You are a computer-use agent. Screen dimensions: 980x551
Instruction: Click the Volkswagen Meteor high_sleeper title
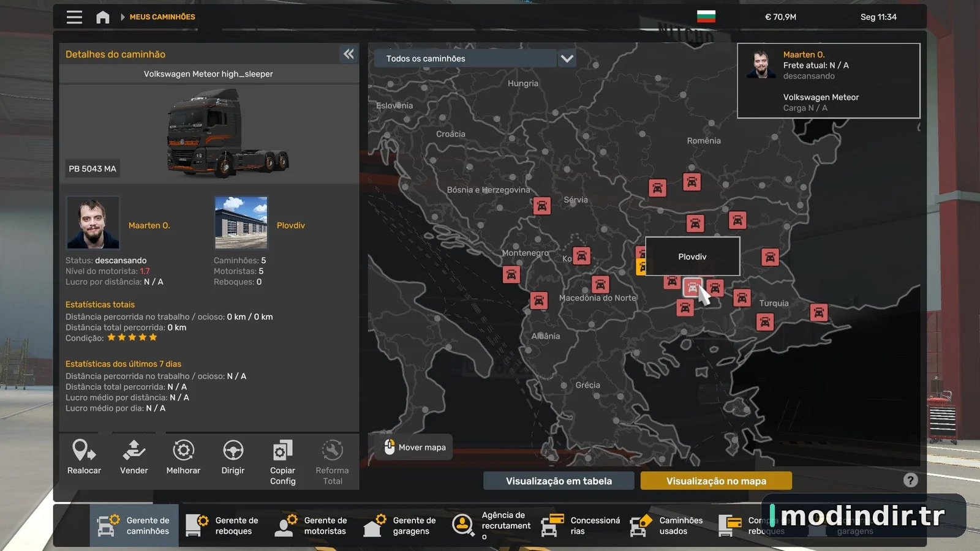[x=208, y=74]
